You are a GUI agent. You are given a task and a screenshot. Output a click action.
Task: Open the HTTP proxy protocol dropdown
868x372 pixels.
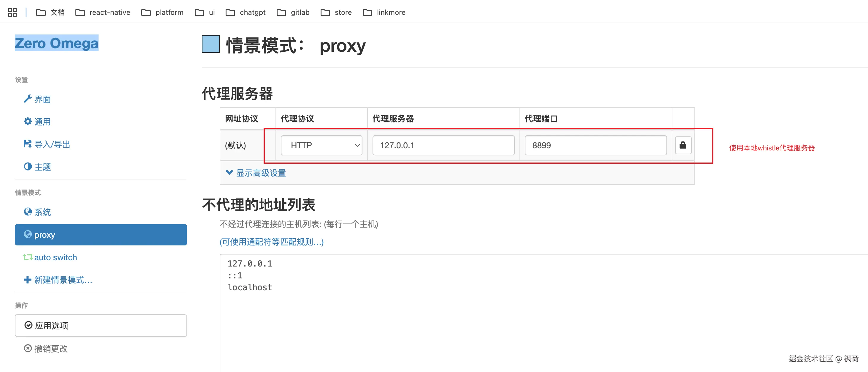[x=321, y=145]
